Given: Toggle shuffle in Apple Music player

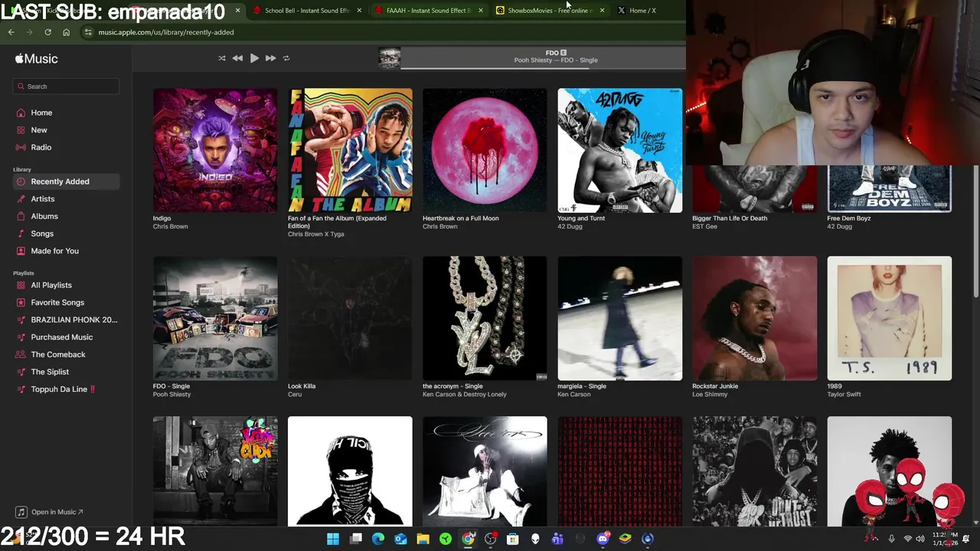Looking at the screenshot, I should (222, 58).
